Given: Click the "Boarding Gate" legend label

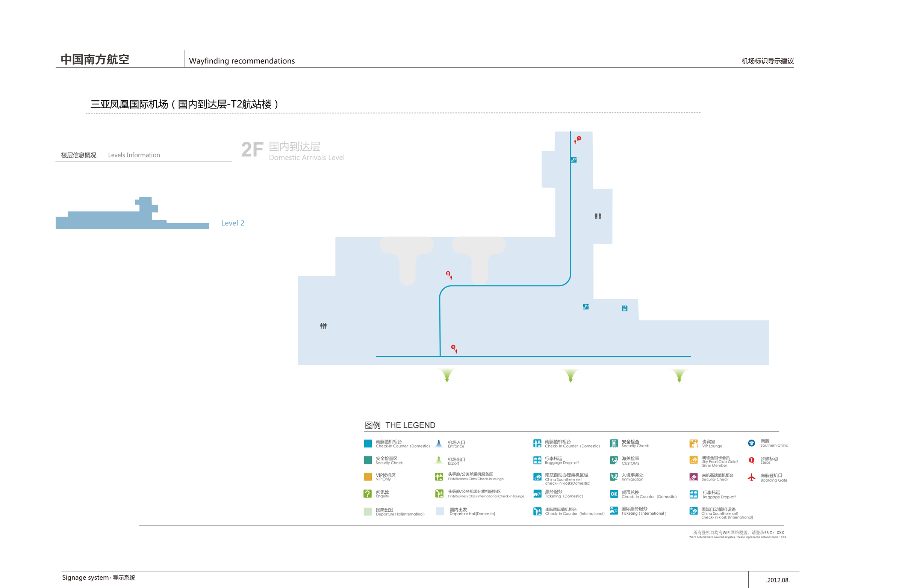Looking at the screenshot, I should pos(774,480).
